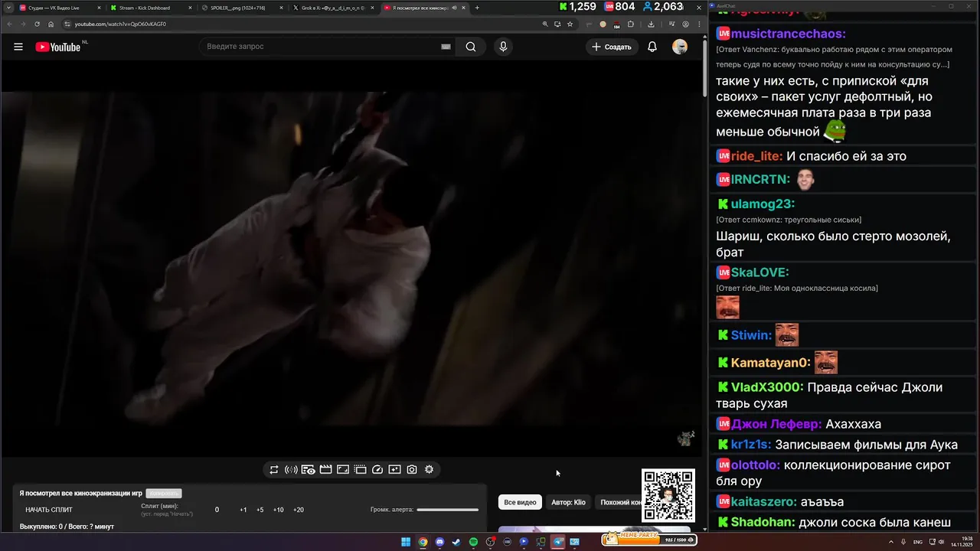
Task: Click the clapperboard cinema mode icon
Action: coord(325,470)
